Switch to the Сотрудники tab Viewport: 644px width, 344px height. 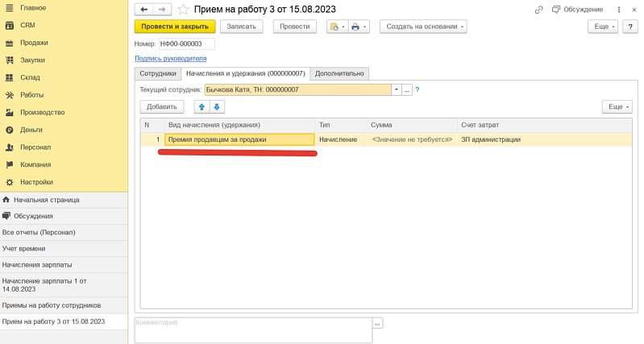point(158,73)
